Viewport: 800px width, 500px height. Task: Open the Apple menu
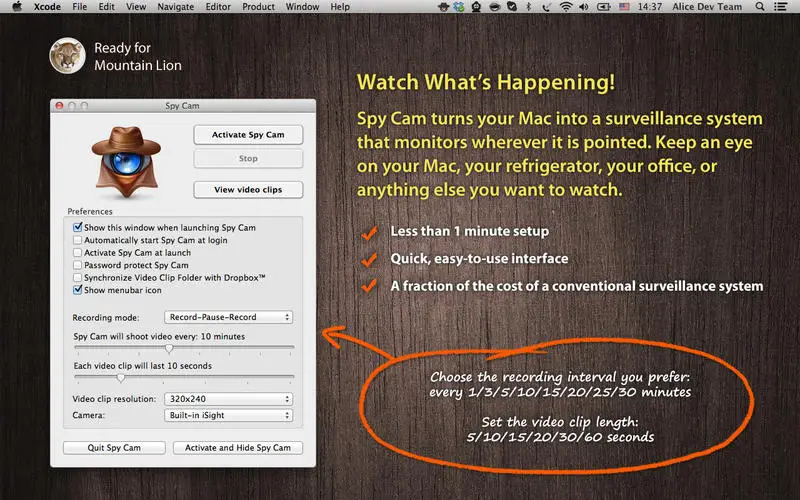[17, 7]
